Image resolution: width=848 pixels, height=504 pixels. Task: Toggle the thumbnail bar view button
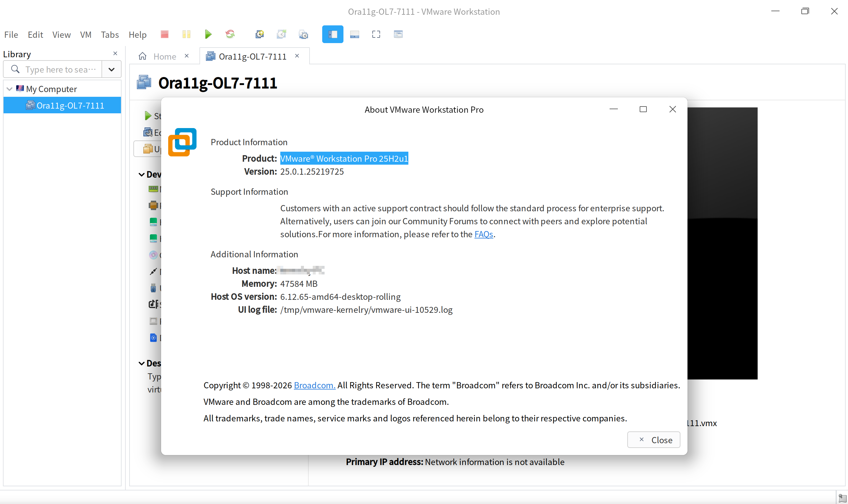pos(354,34)
